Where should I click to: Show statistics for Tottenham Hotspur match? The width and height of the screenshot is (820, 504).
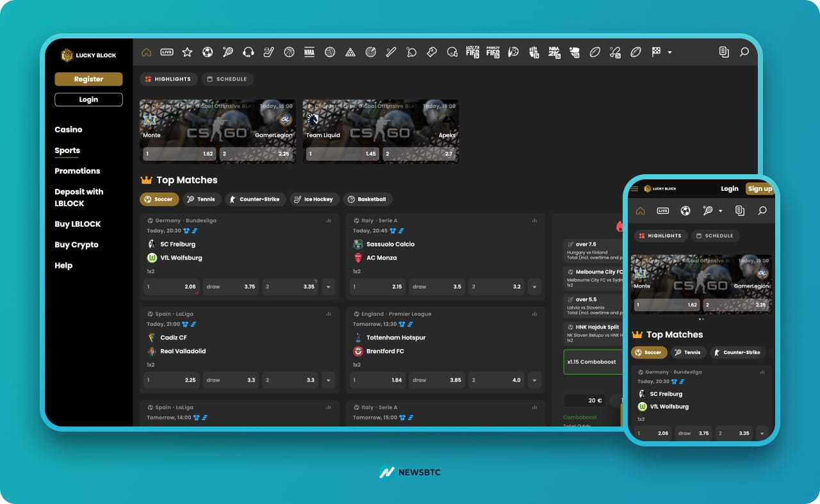coord(535,314)
